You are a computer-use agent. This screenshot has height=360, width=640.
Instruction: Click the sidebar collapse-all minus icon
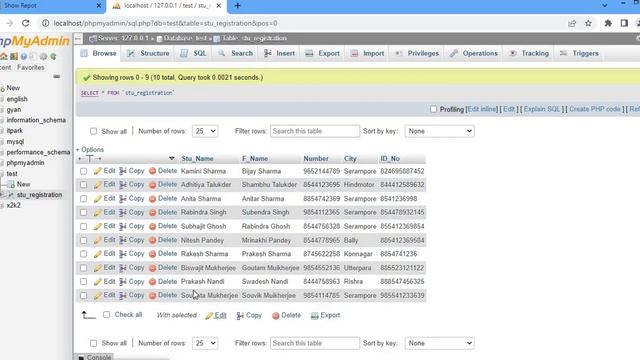coord(56,76)
